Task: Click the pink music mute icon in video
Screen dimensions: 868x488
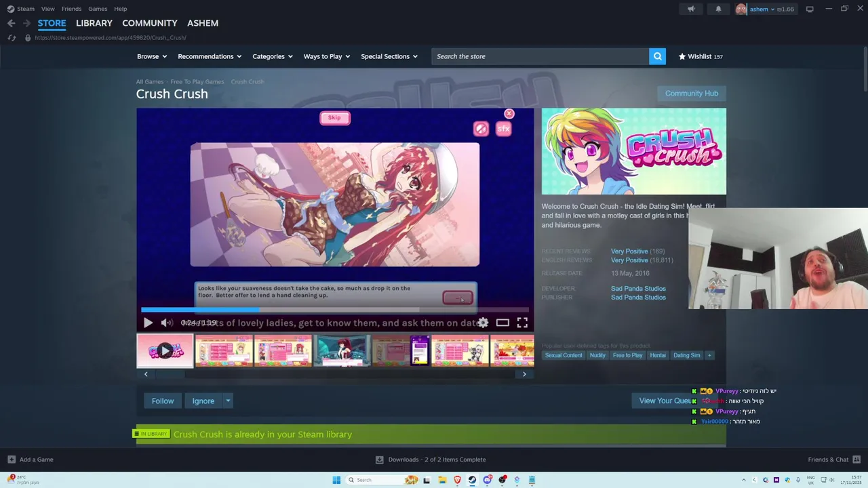Action: click(x=481, y=129)
